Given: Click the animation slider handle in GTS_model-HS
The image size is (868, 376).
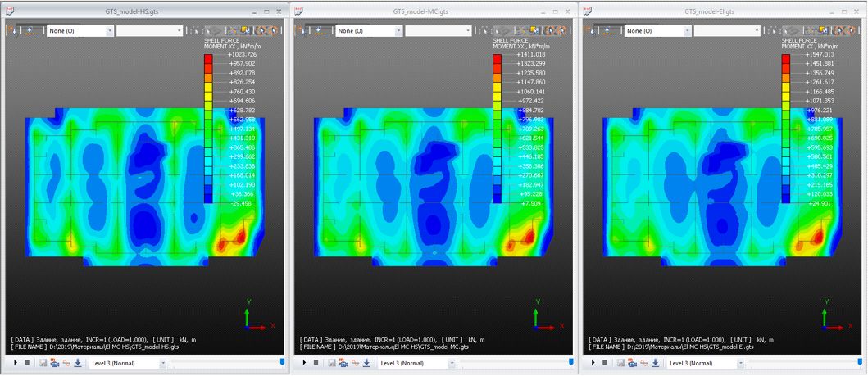Looking at the screenshot, I should point(284,361).
